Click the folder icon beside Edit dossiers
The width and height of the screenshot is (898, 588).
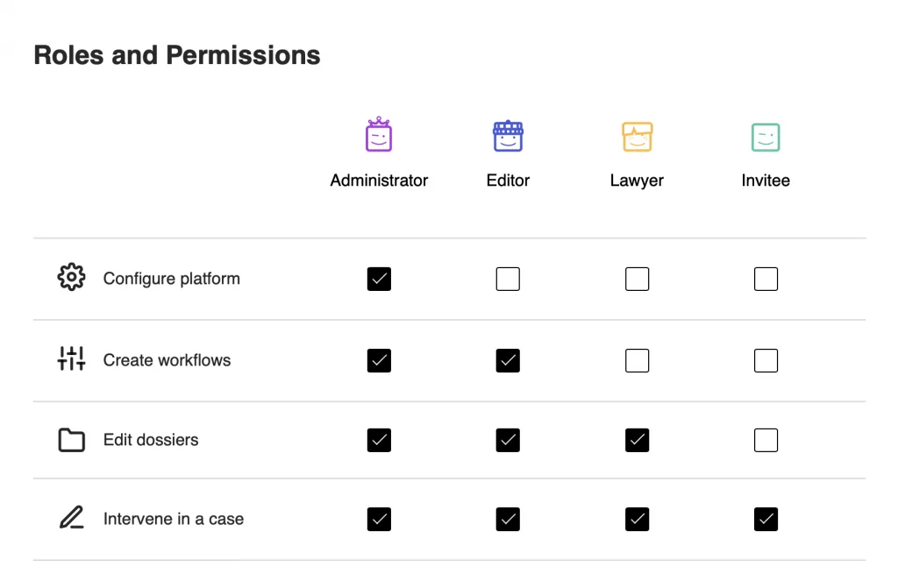[x=72, y=440]
